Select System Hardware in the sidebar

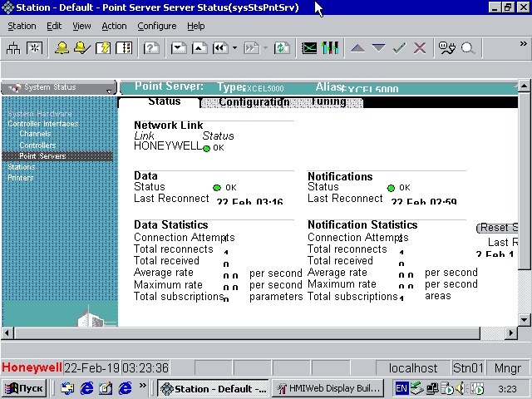(x=40, y=114)
